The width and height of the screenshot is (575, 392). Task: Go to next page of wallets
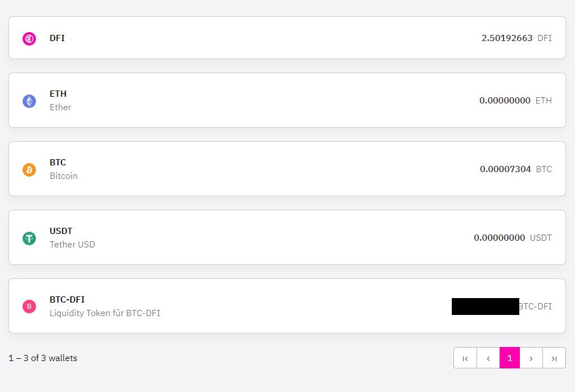pyautogui.click(x=531, y=358)
